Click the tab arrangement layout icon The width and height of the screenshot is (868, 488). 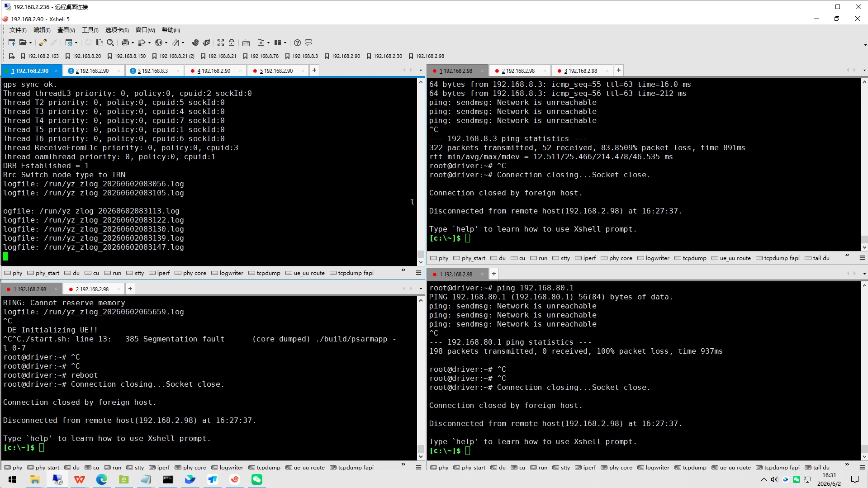[278, 43]
